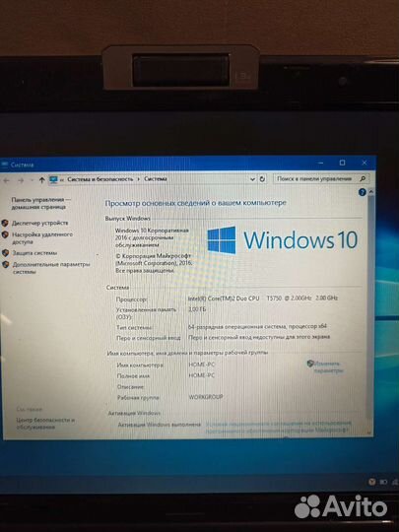Image resolution: width=399 pixels, height=532 pixels.
Task: Click into the control panel search field
Action: click(321, 178)
